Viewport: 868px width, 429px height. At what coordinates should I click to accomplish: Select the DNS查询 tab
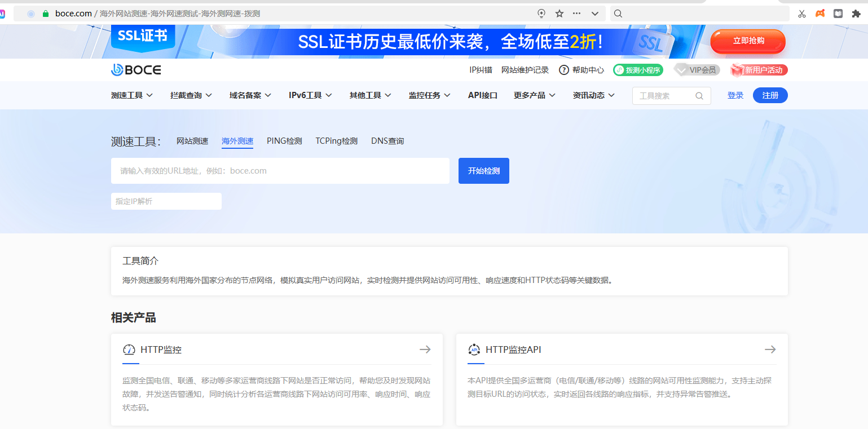click(387, 141)
